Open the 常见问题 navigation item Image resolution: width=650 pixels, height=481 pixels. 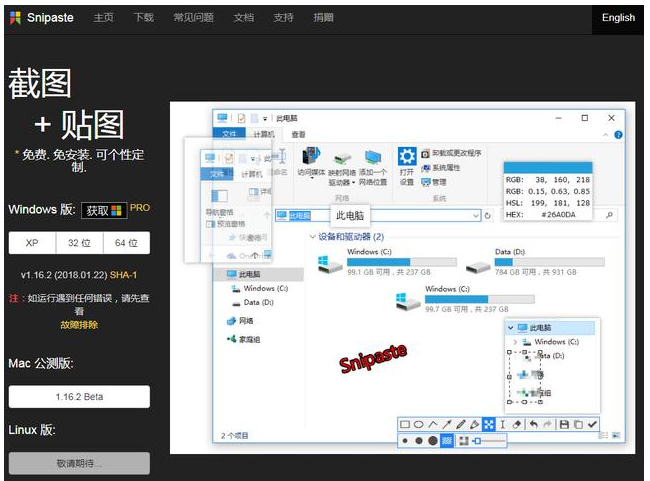click(194, 17)
